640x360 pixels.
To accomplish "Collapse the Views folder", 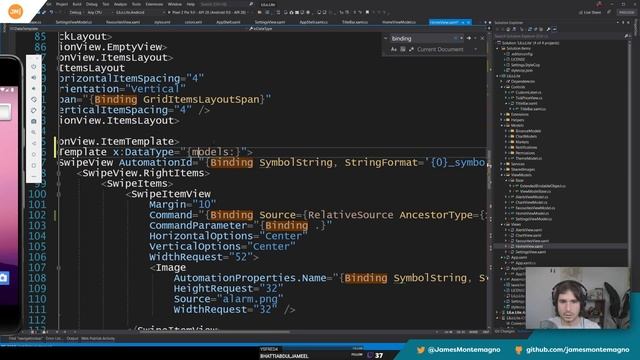I will (502, 224).
